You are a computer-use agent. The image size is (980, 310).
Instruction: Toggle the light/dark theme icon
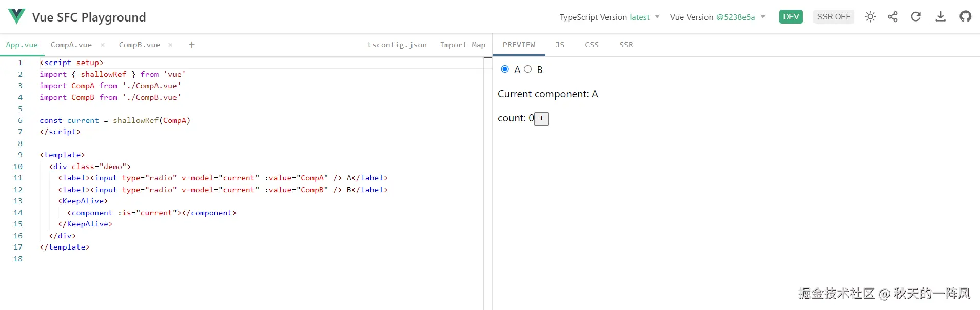pyautogui.click(x=870, y=17)
